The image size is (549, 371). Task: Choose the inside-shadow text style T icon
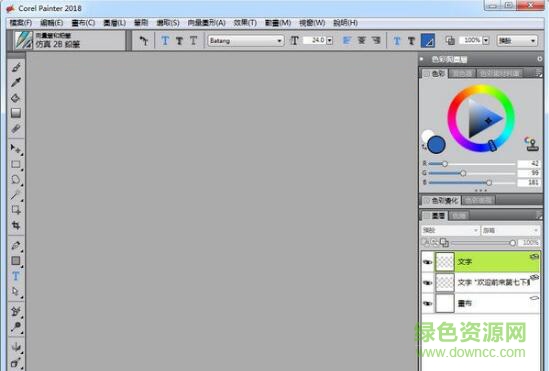[x=193, y=41]
